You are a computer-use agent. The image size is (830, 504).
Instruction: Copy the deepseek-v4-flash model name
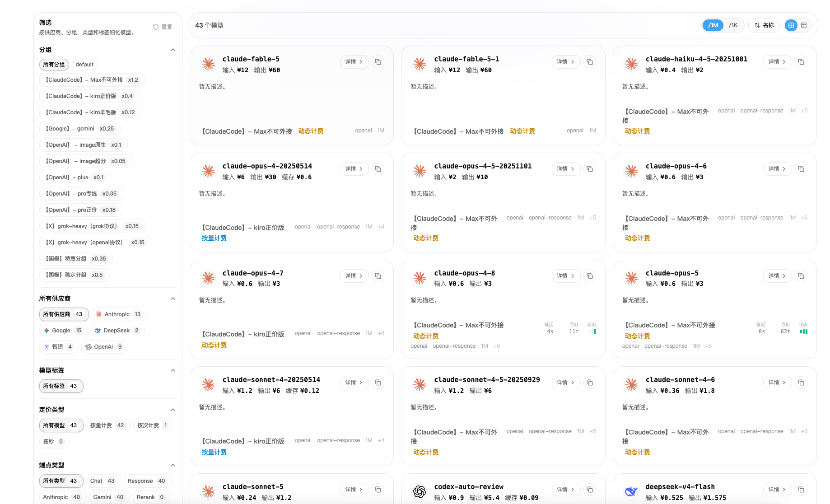tap(801, 490)
